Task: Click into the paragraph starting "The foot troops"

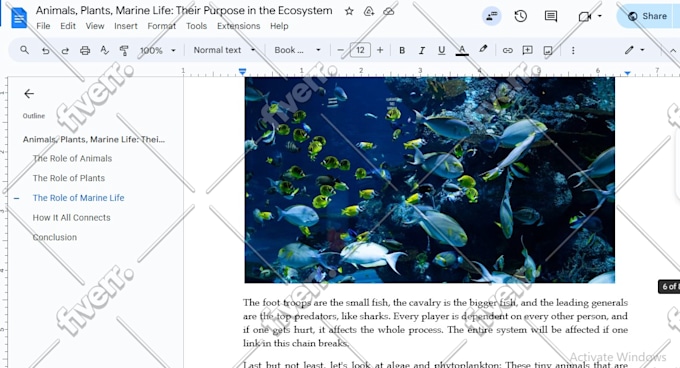Action: [x=435, y=323]
